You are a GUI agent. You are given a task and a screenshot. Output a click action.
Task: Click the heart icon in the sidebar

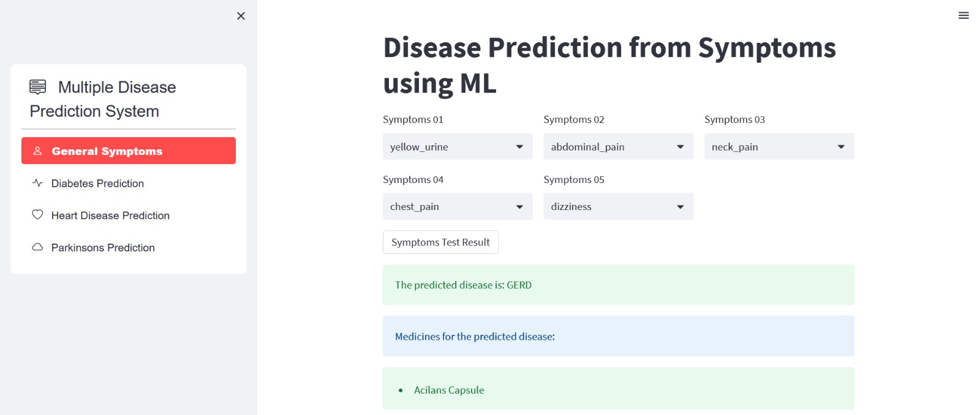tap(37, 215)
